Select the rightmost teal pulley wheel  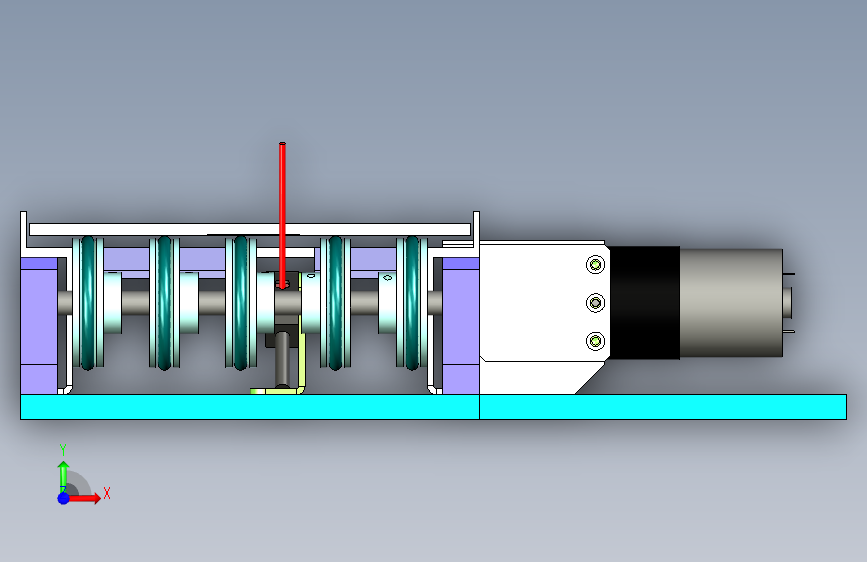pyautogui.click(x=412, y=303)
